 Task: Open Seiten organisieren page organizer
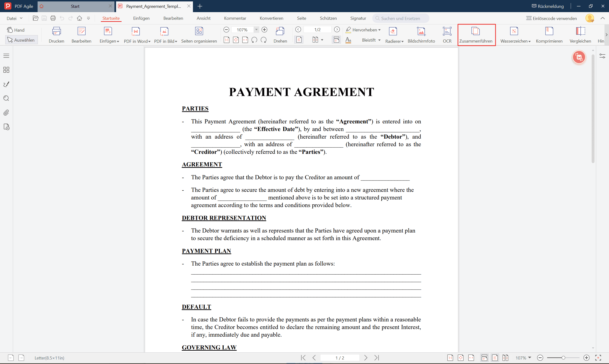coord(199,35)
